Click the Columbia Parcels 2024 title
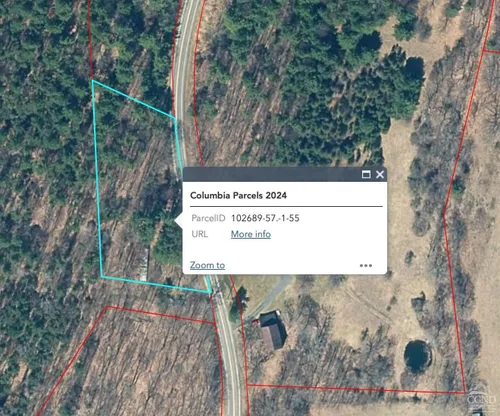500x416 pixels. [238, 195]
